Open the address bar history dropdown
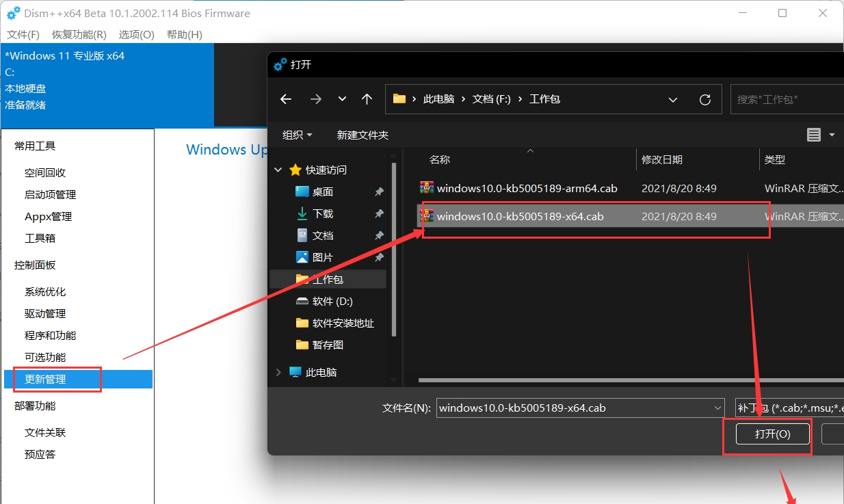844x504 pixels. point(673,99)
